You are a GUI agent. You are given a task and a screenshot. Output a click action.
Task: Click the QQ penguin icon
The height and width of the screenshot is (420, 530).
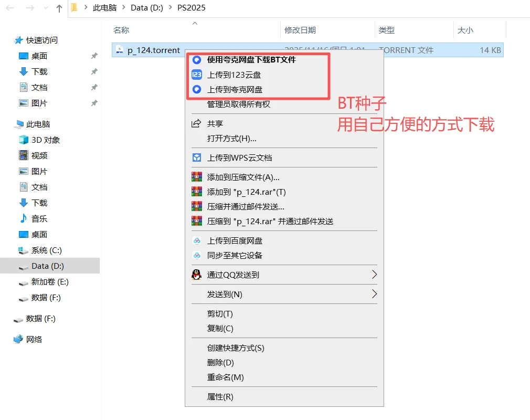pyautogui.click(x=196, y=274)
